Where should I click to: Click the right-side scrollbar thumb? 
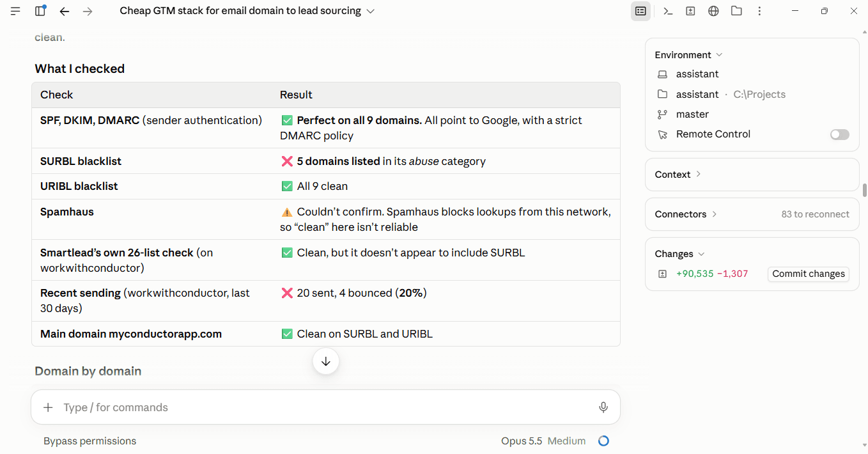click(865, 190)
